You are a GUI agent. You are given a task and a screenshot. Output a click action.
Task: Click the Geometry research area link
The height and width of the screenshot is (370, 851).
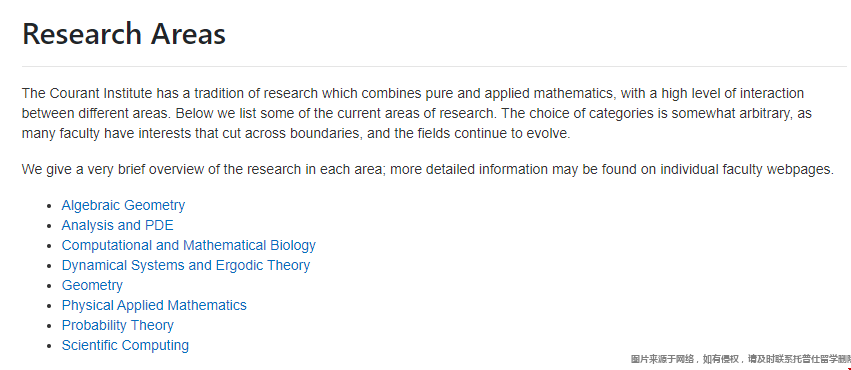pos(92,285)
